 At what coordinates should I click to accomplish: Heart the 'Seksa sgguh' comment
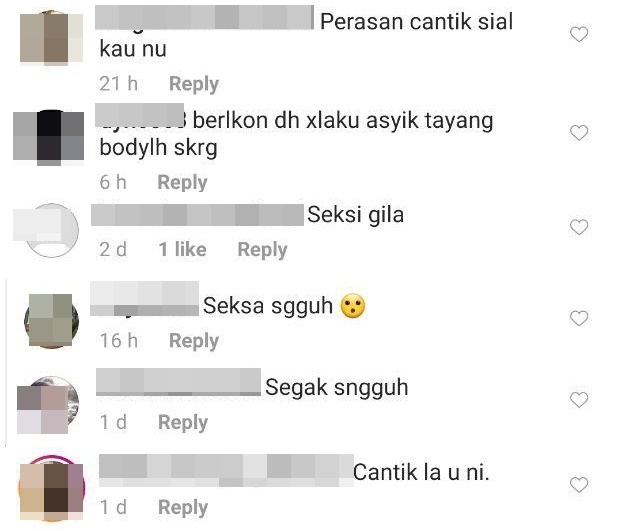[x=579, y=318]
